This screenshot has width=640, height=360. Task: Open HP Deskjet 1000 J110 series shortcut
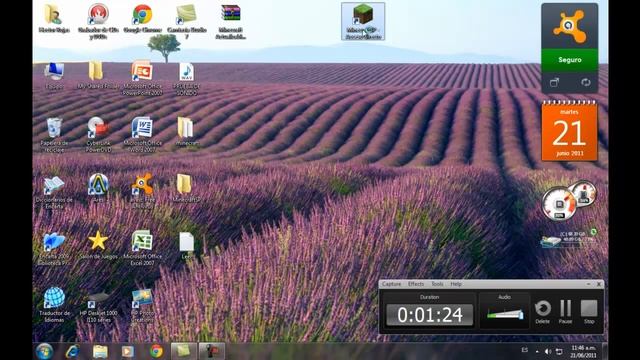click(98, 306)
